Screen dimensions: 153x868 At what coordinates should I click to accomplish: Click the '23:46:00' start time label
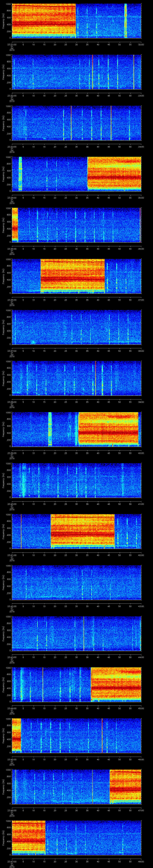pyautogui.click(x=12, y=810)
